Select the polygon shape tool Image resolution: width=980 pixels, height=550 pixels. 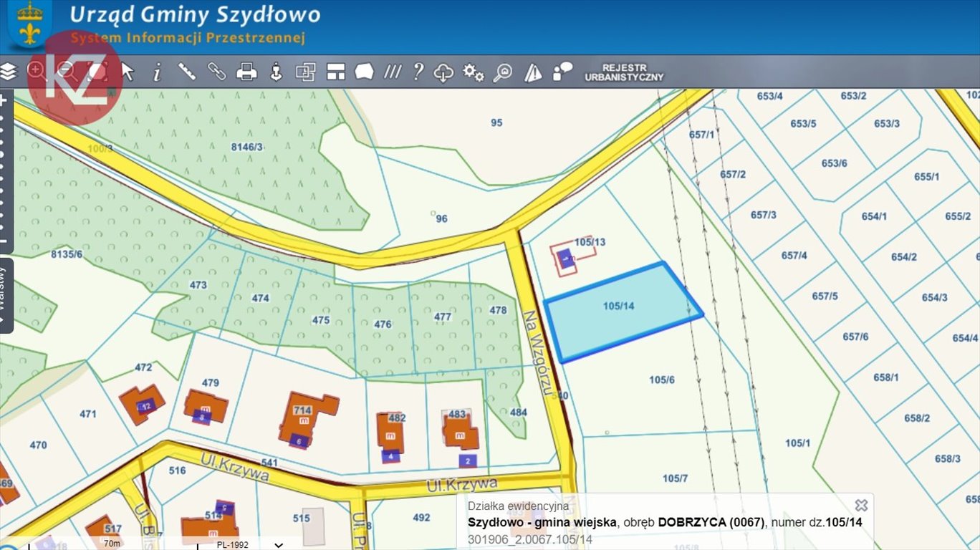tap(365, 72)
